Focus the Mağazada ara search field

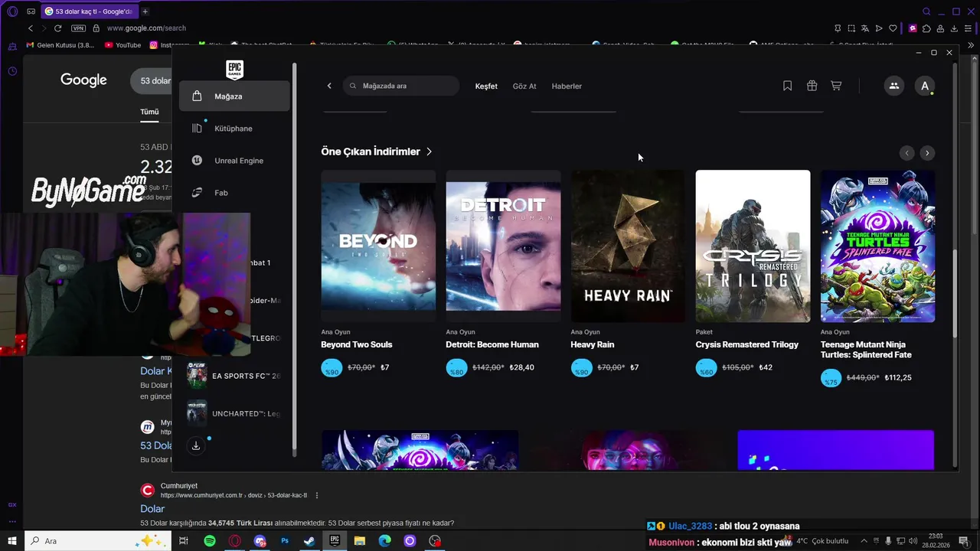(x=401, y=86)
